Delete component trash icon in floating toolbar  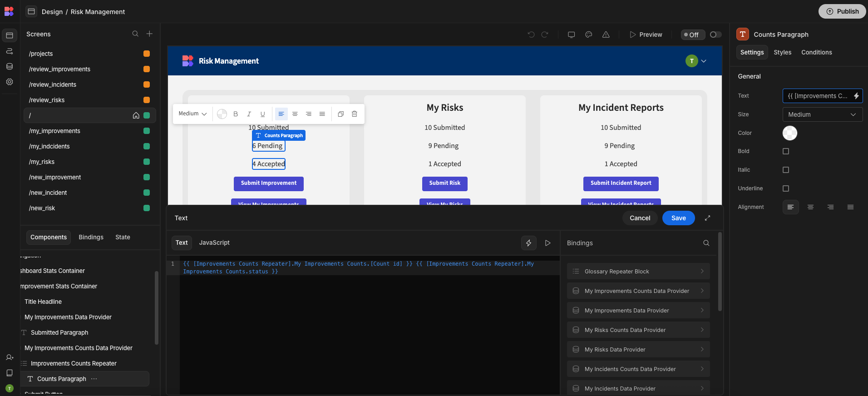pos(355,114)
